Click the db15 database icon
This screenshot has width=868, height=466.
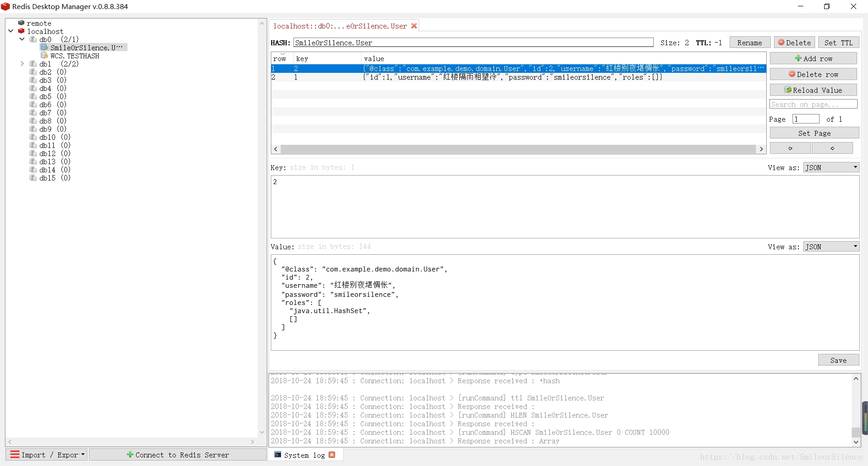[x=33, y=177]
